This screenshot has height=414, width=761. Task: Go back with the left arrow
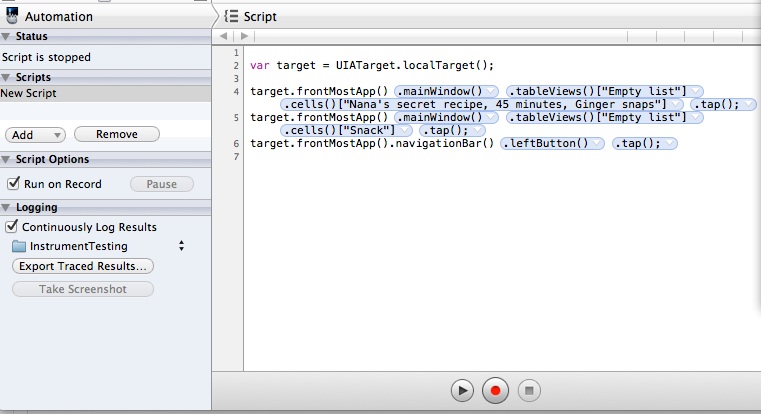(x=223, y=36)
